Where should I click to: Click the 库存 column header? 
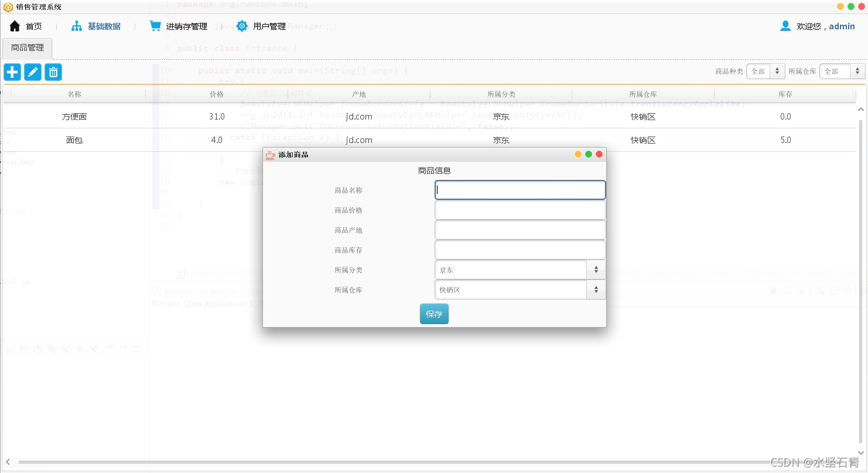point(785,94)
